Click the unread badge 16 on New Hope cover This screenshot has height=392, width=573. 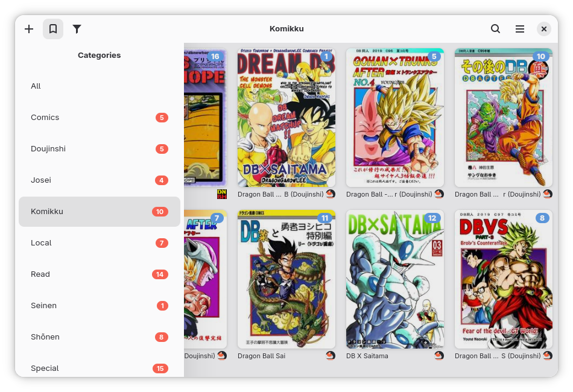tap(215, 56)
